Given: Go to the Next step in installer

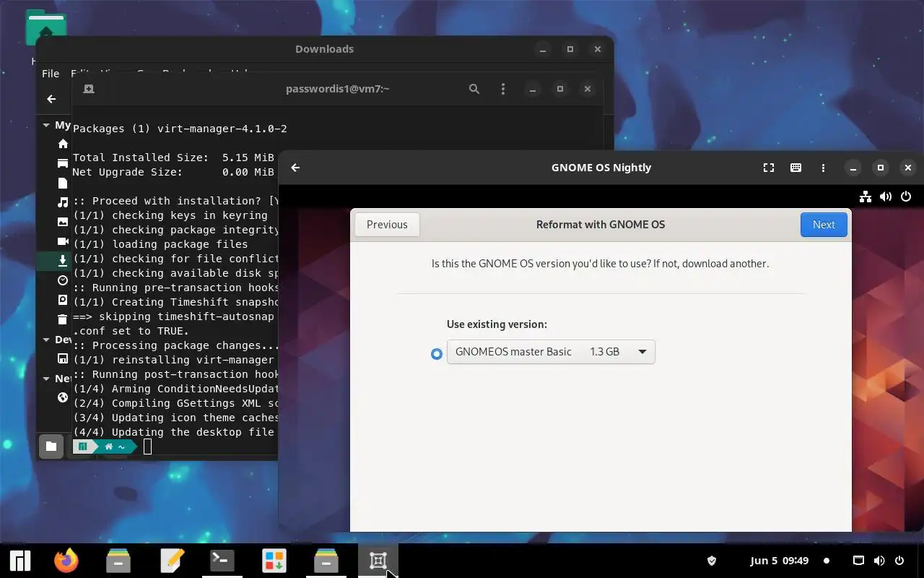Looking at the screenshot, I should click(824, 224).
